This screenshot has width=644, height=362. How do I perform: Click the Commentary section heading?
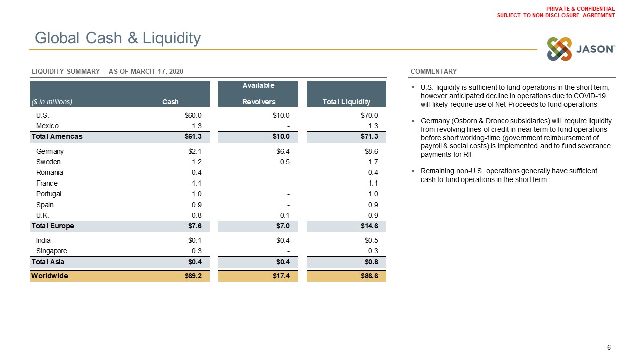433,72
